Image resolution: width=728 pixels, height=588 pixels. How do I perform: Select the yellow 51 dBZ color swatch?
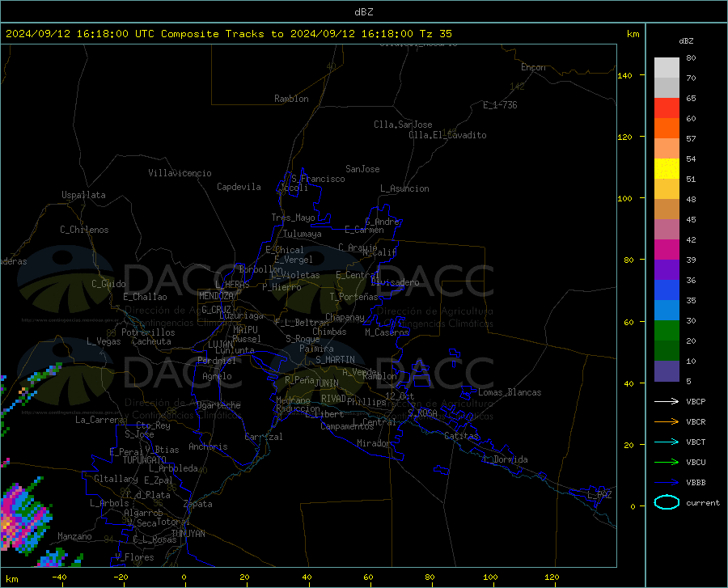click(x=667, y=169)
